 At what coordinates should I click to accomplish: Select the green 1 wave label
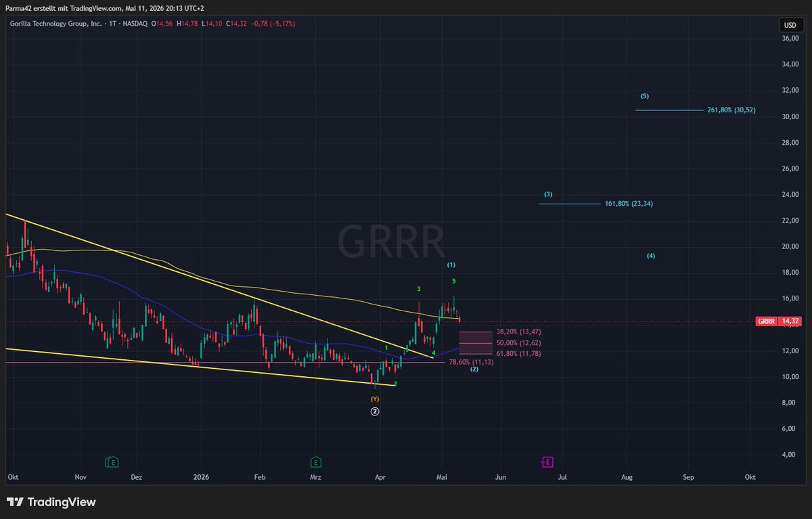[x=386, y=348]
